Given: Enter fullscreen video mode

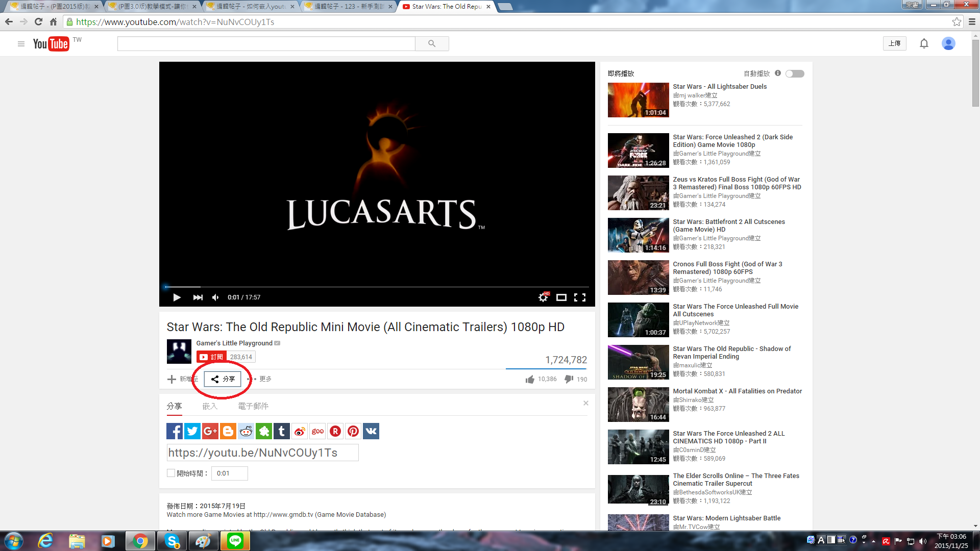Looking at the screenshot, I should click(x=580, y=297).
